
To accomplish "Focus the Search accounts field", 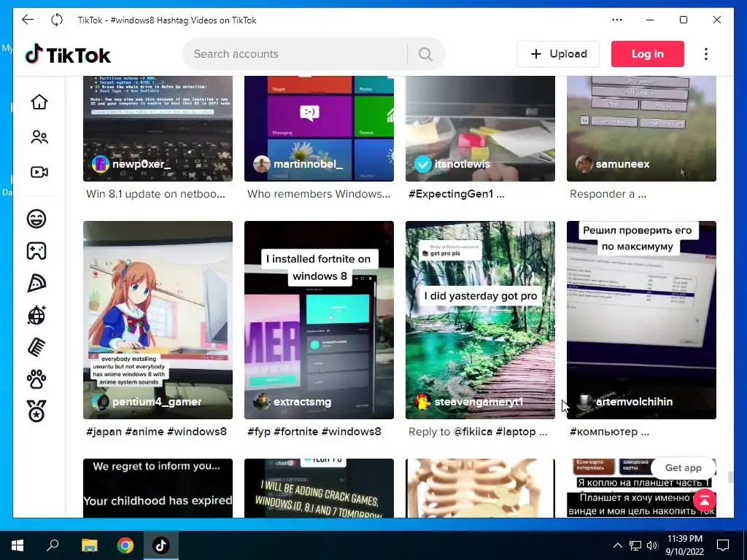I will pos(295,54).
